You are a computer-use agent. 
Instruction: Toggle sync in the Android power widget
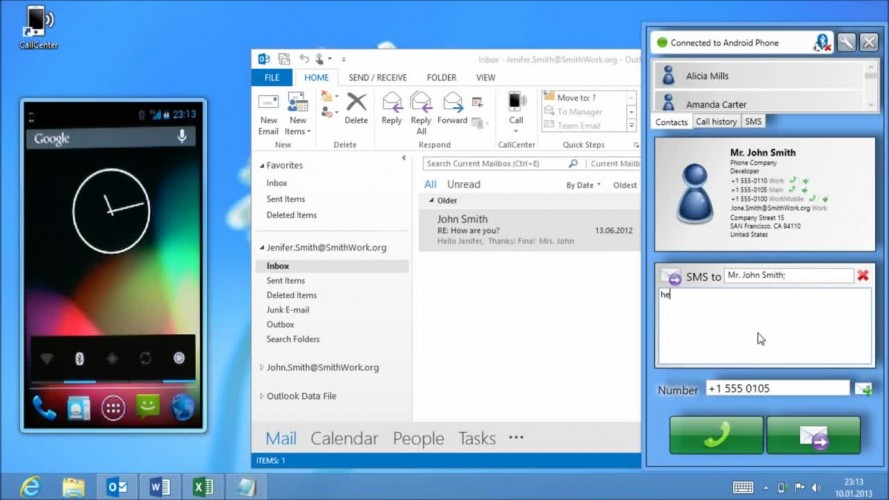point(146,358)
